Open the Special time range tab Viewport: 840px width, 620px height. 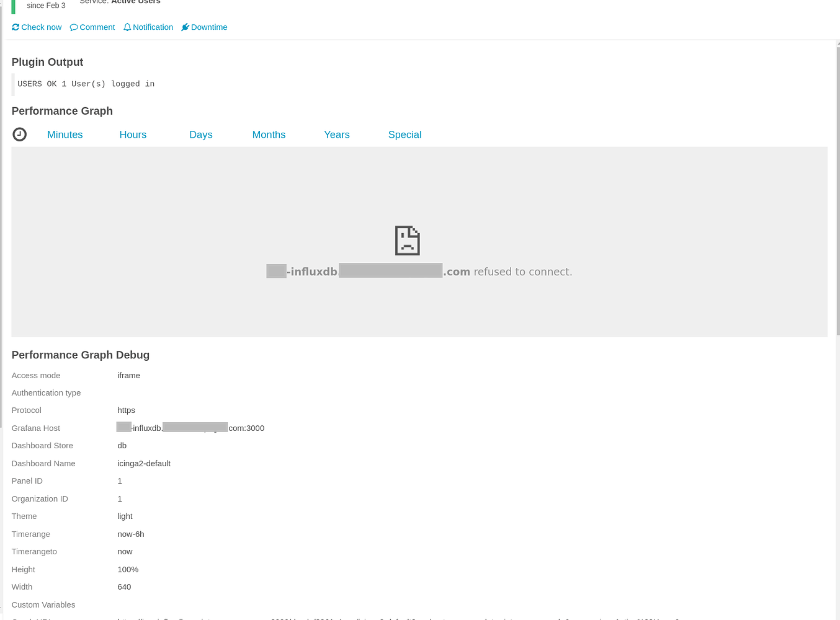tap(404, 135)
